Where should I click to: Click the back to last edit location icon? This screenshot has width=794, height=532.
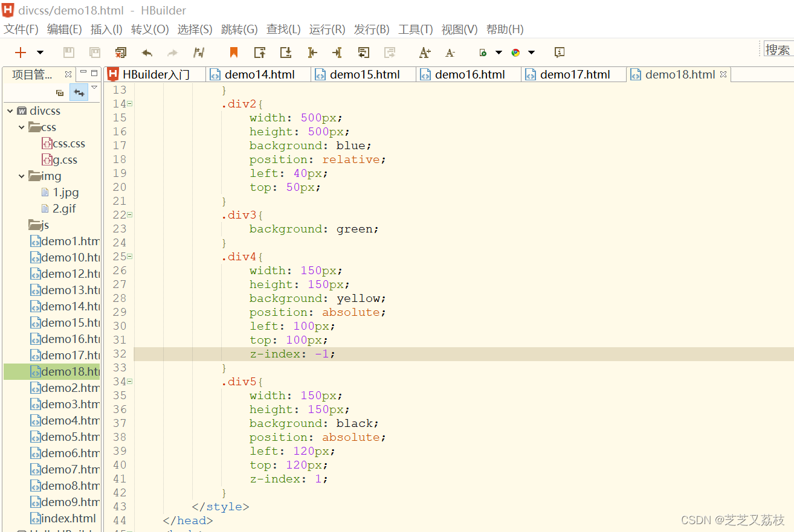[363, 53]
